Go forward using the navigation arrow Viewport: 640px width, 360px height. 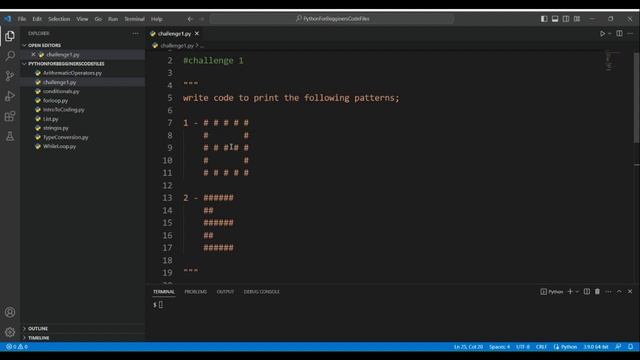click(x=202, y=19)
